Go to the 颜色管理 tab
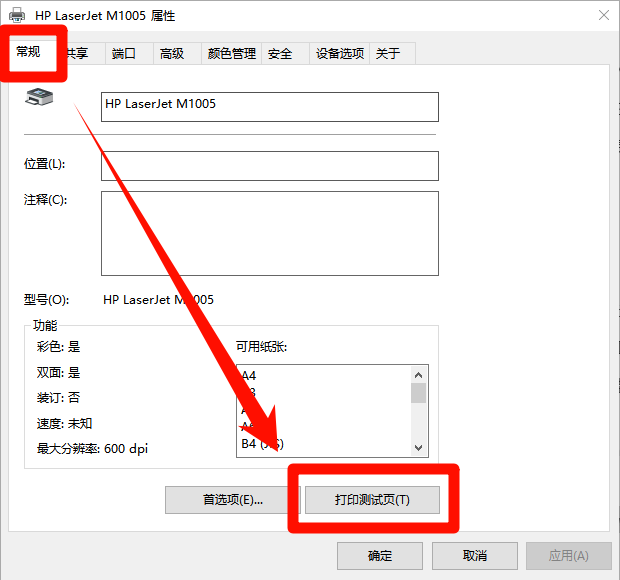 (x=232, y=54)
